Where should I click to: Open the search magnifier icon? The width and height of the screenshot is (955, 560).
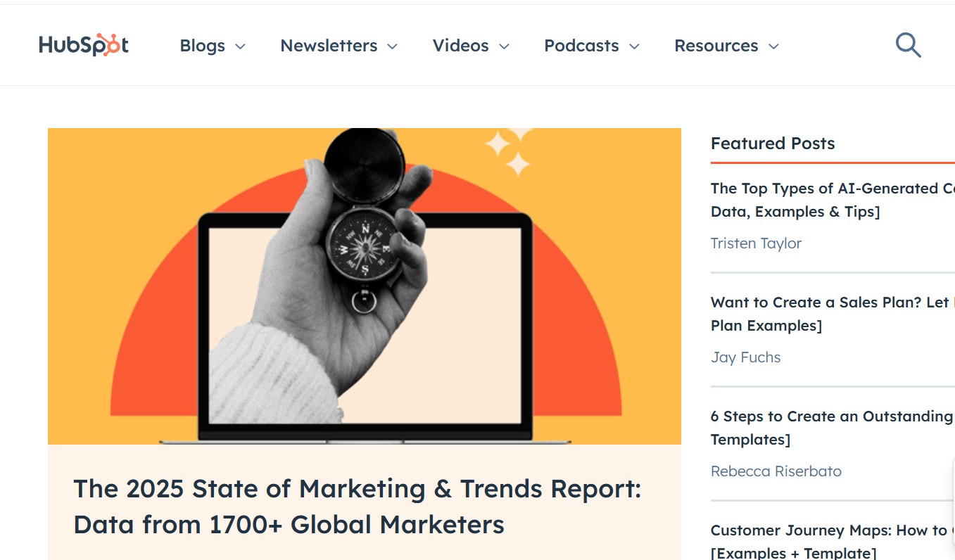coord(908,46)
